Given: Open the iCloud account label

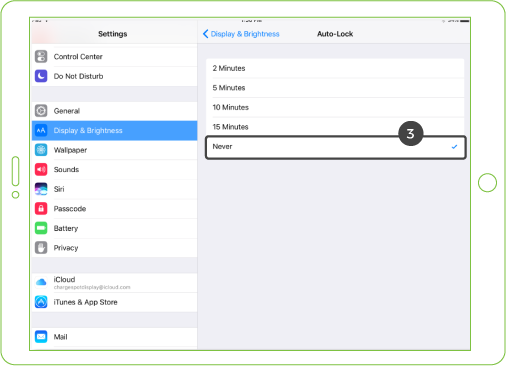Looking at the screenshot, I should click(x=64, y=279).
